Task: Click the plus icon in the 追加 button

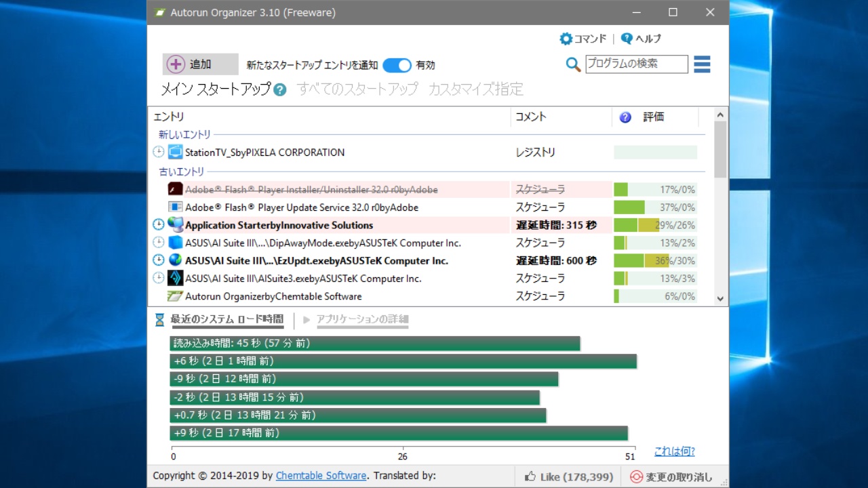Action: point(176,64)
